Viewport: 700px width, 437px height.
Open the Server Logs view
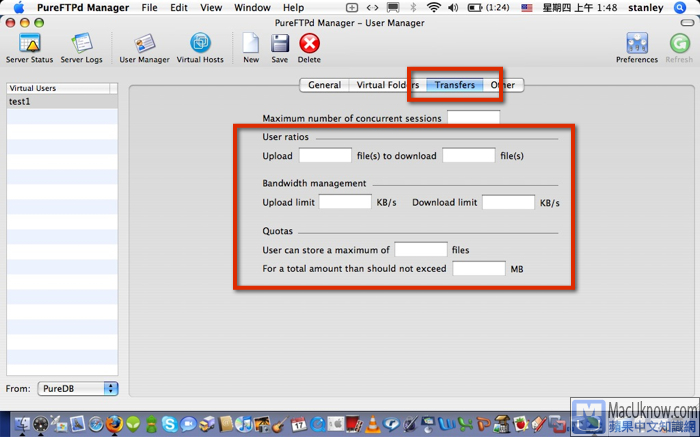click(x=81, y=48)
